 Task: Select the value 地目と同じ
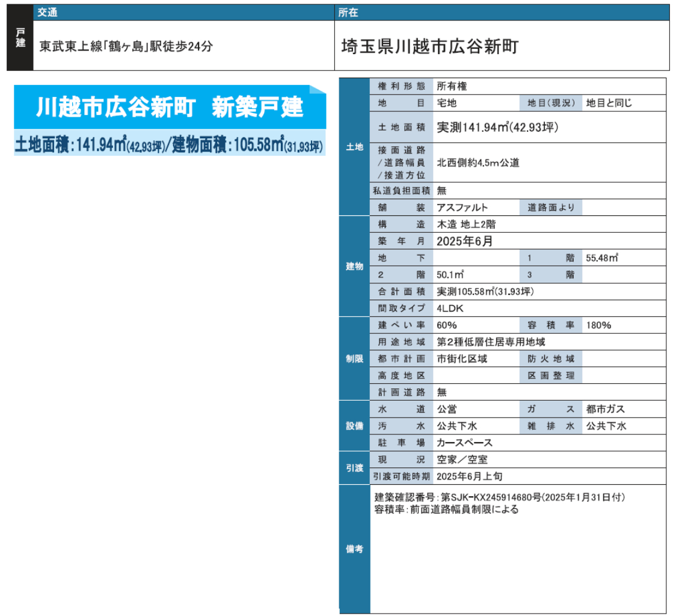tap(609, 103)
